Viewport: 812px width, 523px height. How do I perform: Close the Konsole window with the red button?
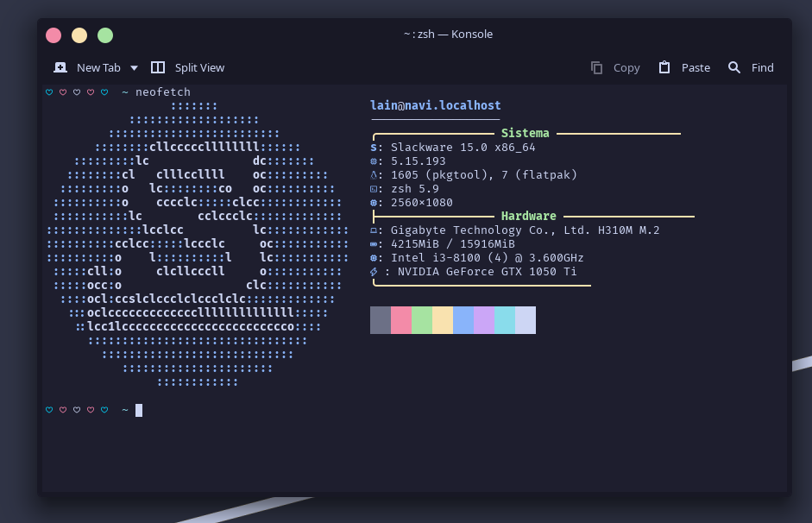click(54, 35)
